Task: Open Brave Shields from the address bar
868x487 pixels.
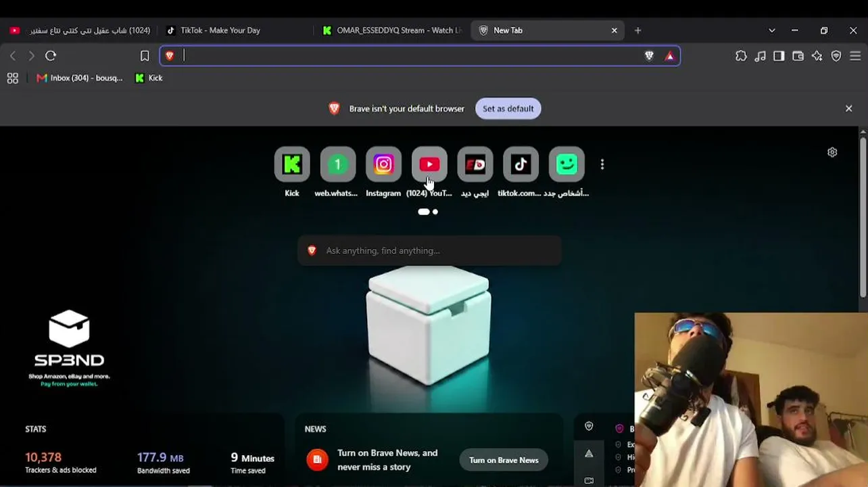Action: [x=649, y=56]
